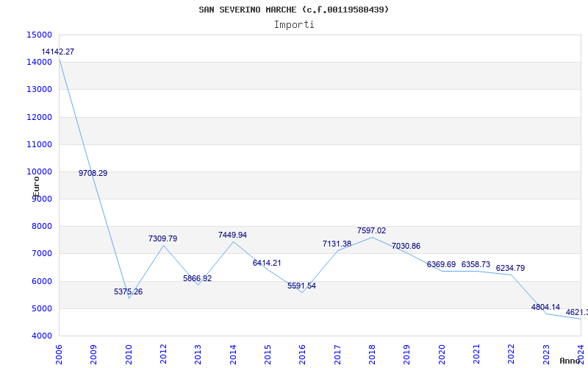Image resolution: width=588 pixels, height=368 pixels.
Task: Click the 2018 x-axis year label
Action: (x=372, y=355)
